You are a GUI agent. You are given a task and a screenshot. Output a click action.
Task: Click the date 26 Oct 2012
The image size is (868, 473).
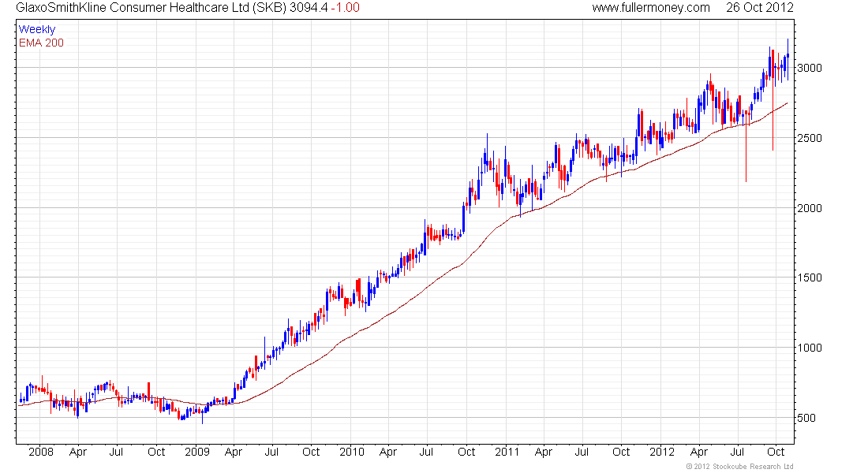click(759, 8)
